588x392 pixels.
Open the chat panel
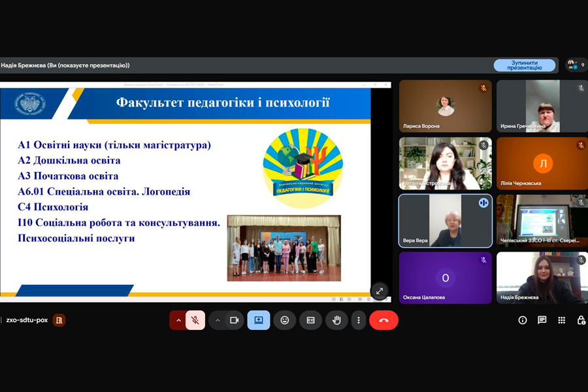coord(542,320)
